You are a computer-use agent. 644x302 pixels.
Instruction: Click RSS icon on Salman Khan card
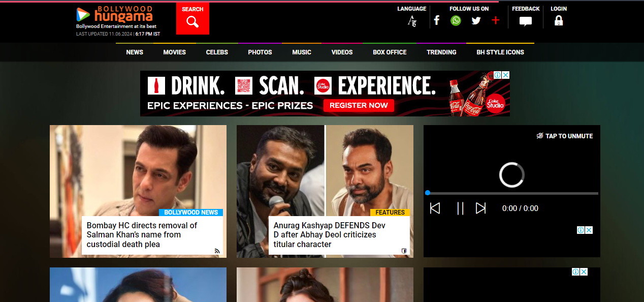coord(217,251)
